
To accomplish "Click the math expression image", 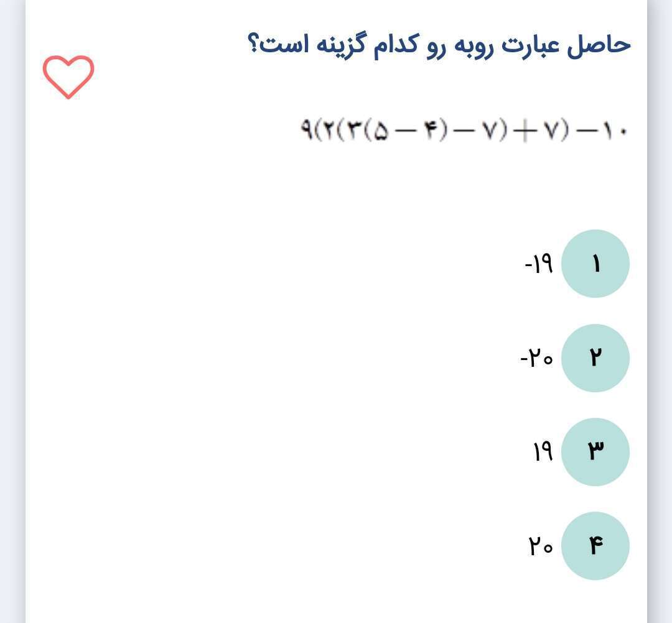I will pyautogui.click(x=464, y=130).
